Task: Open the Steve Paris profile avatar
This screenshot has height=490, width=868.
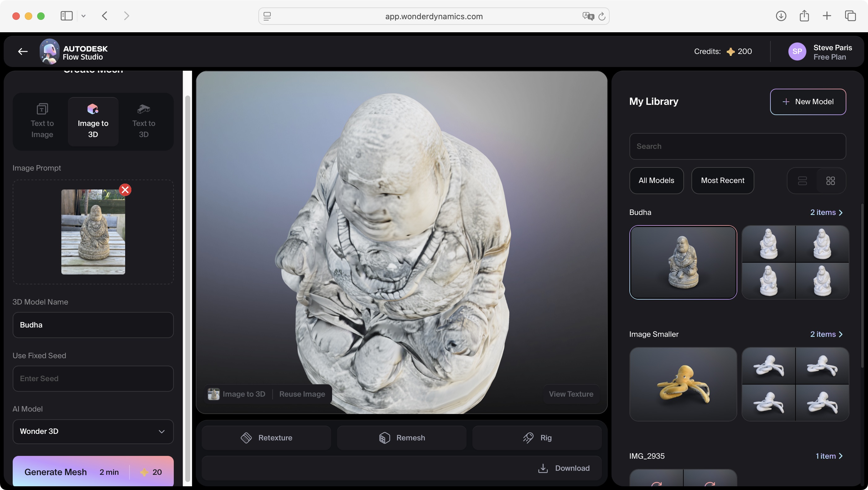Action: point(797,51)
